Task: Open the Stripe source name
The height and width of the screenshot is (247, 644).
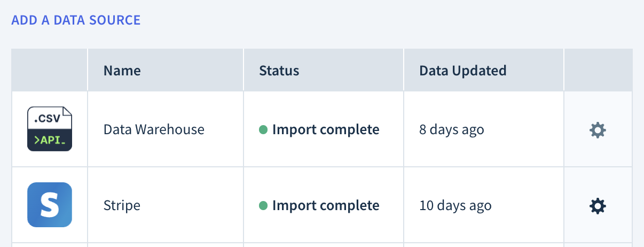Action: coord(122,205)
